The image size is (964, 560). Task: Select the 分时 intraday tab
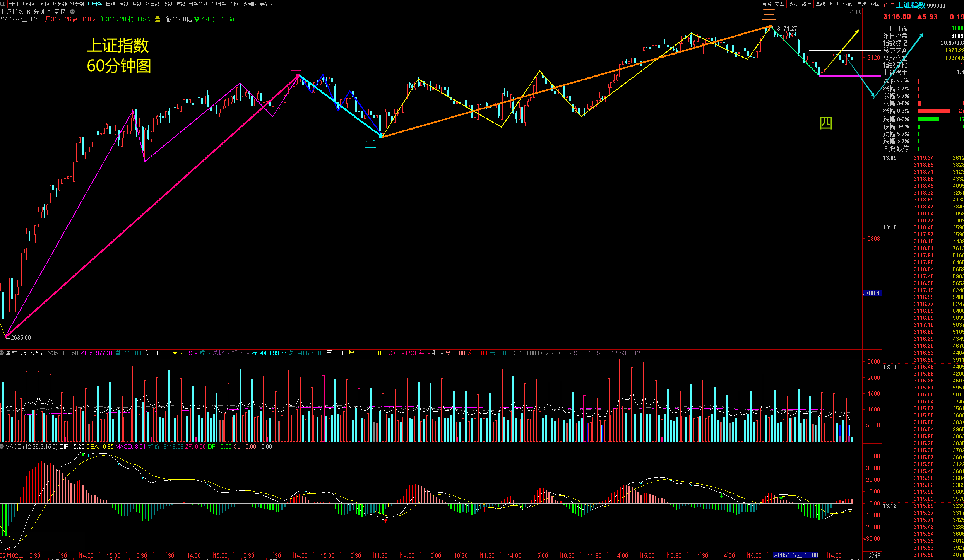click(x=14, y=4)
